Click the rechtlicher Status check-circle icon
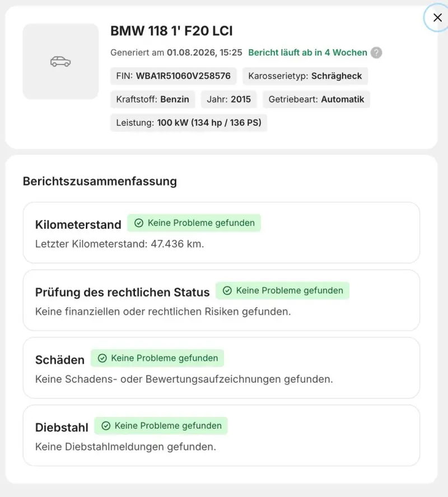The image size is (448, 497). point(227,290)
